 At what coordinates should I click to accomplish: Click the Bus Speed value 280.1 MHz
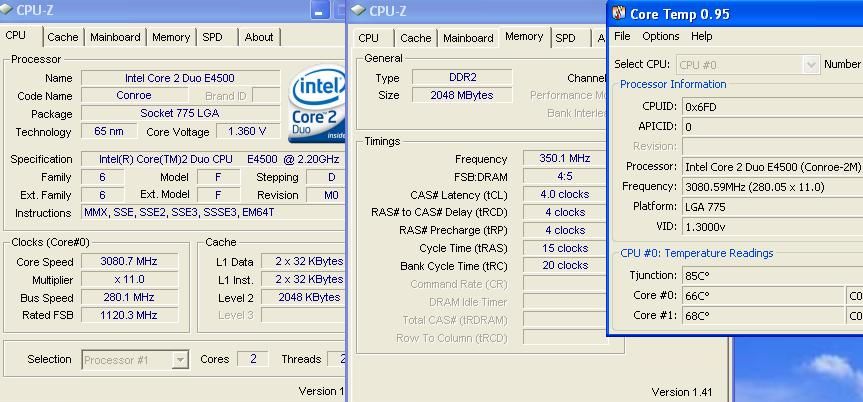tap(129, 297)
